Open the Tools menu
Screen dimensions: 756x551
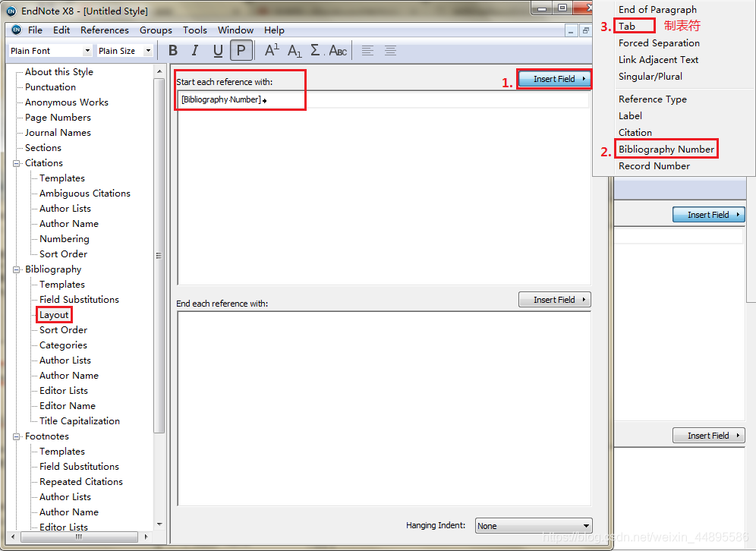pos(195,30)
